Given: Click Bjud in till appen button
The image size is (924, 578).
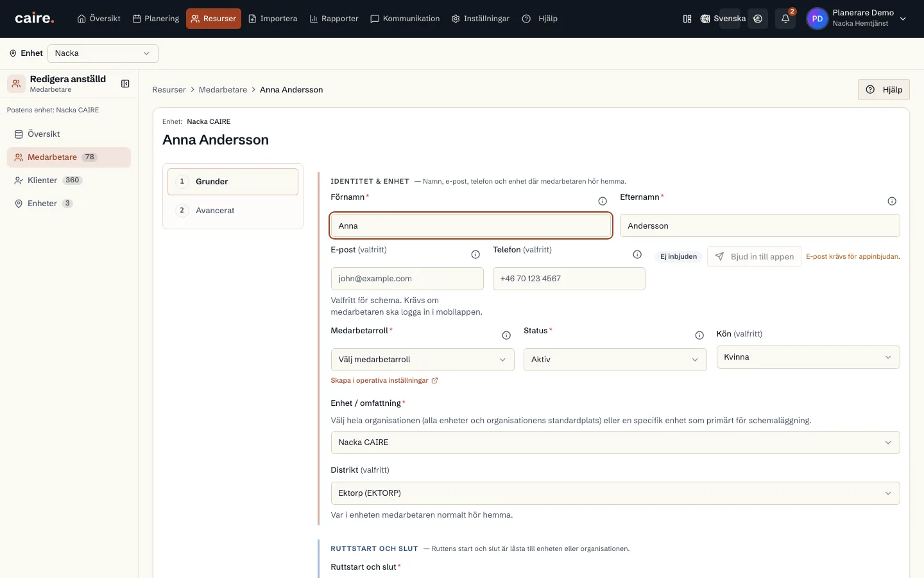Looking at the screenshot, I should point(754,257).
